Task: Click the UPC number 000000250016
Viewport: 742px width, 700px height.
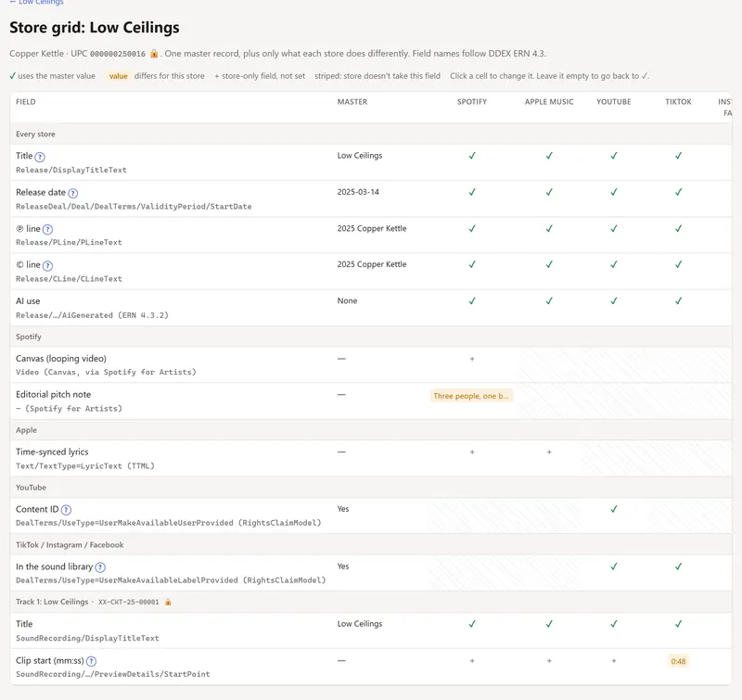Action: pos(118,54)
